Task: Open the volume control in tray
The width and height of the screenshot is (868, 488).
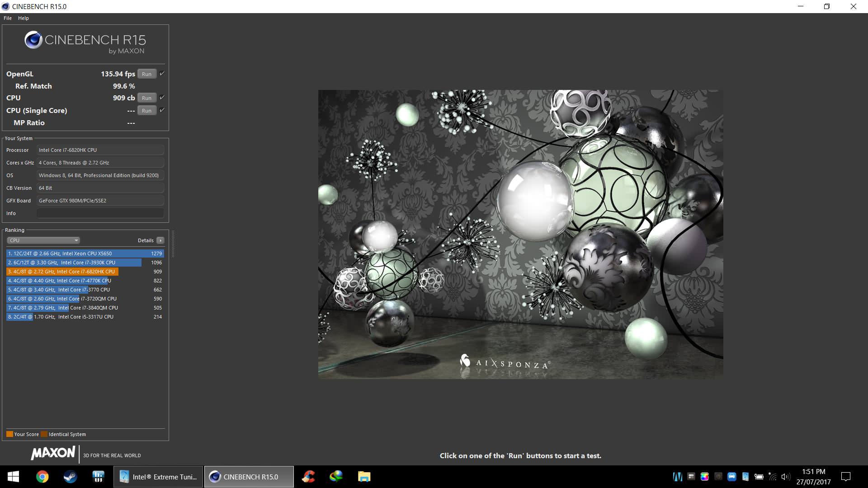Action: tap(786, 477)
